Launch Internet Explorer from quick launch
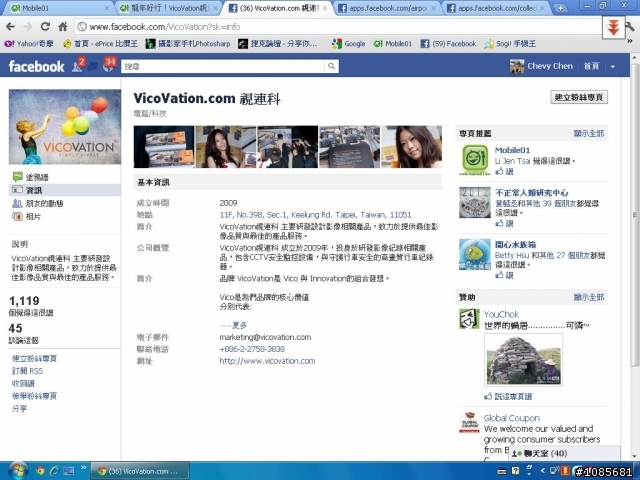The width and height of the screenshot is (640, 480). pyautogui.click(x=54, y=471)
